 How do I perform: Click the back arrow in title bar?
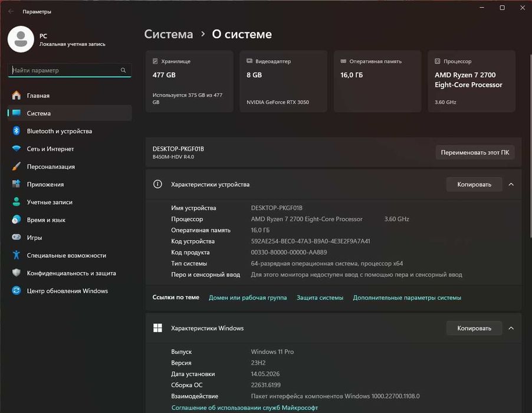point(11,11)
